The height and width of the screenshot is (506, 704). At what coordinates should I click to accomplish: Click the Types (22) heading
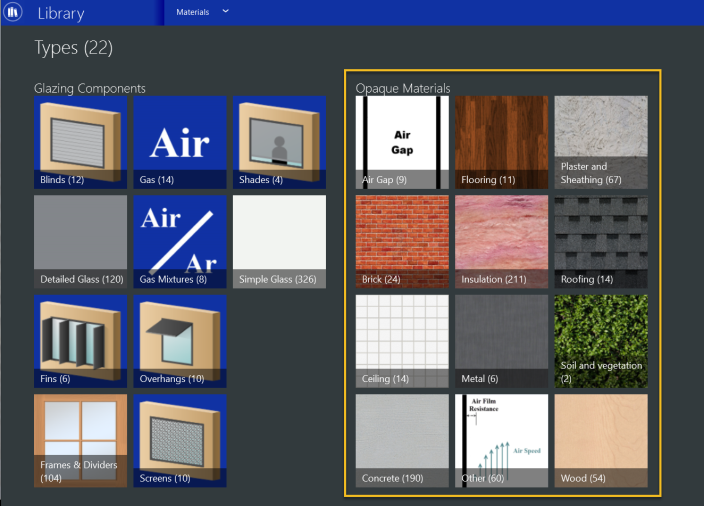pos(74,48)
